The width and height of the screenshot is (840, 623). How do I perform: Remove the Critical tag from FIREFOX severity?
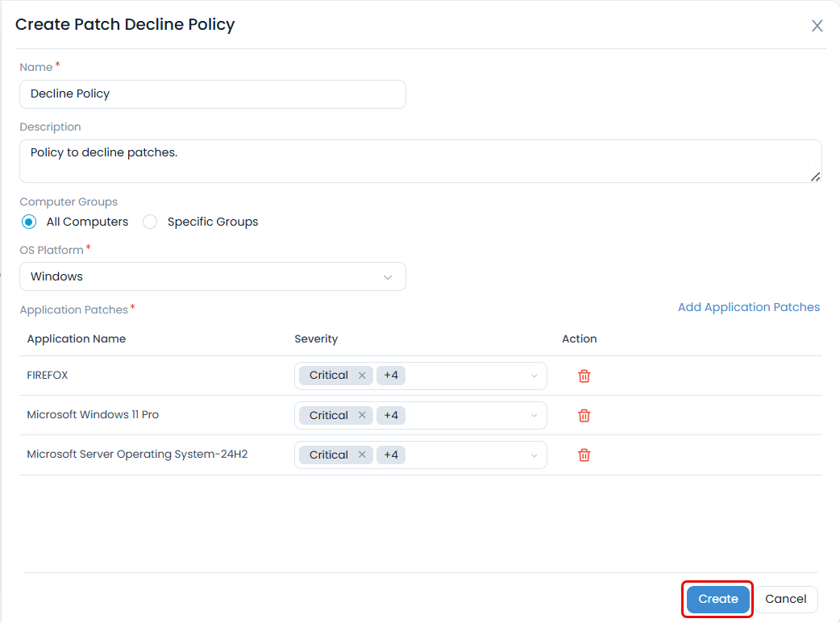pyautogui.click(x=362, y=375)
